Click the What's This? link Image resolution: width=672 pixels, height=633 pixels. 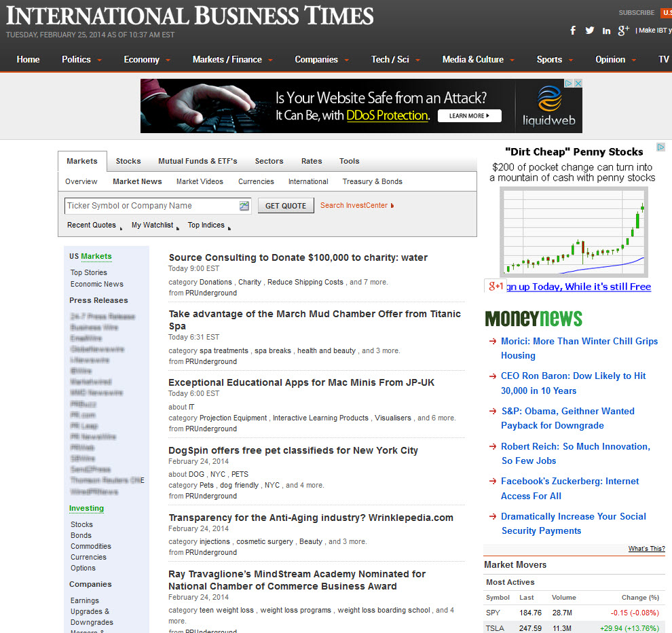(x=647, y=549)
